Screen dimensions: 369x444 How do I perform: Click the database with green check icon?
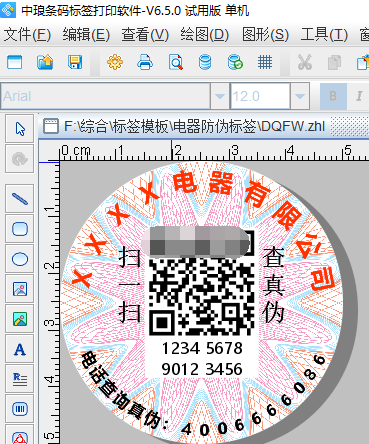click(x=235, y=62)
